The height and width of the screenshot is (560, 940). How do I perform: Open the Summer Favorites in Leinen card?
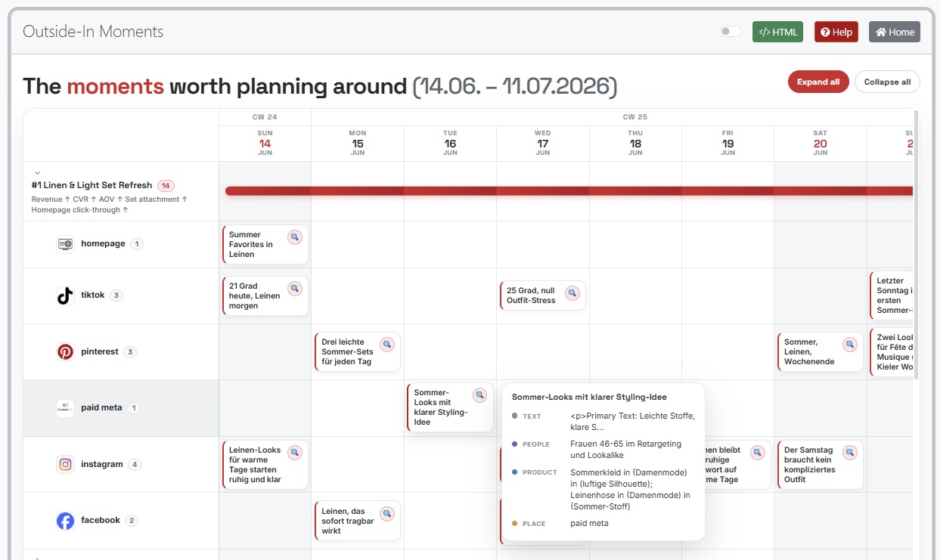(265, 245)
